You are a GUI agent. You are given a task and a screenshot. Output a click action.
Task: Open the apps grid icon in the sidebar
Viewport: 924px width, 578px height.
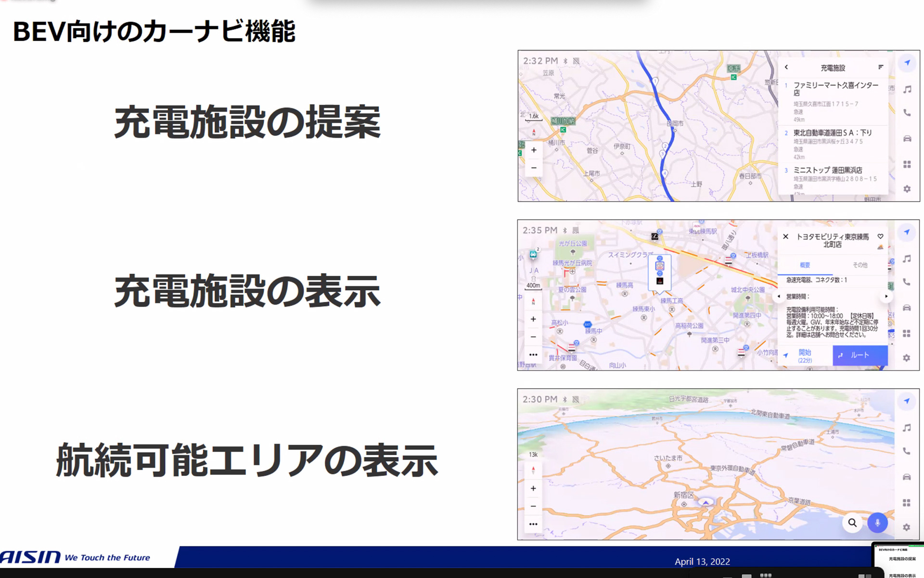pos(907,164)
